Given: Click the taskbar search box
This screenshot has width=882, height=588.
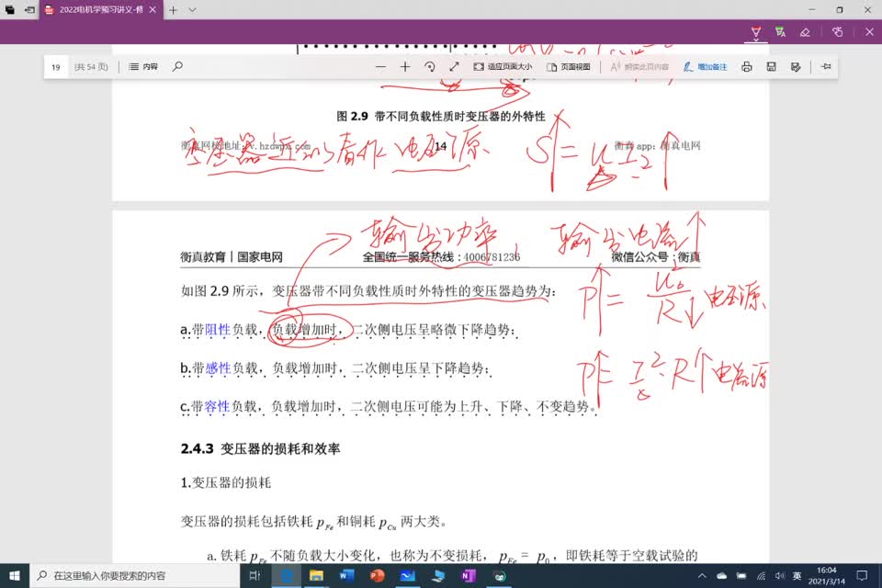Looking at the screenshot, I should (x=135, y=576).
